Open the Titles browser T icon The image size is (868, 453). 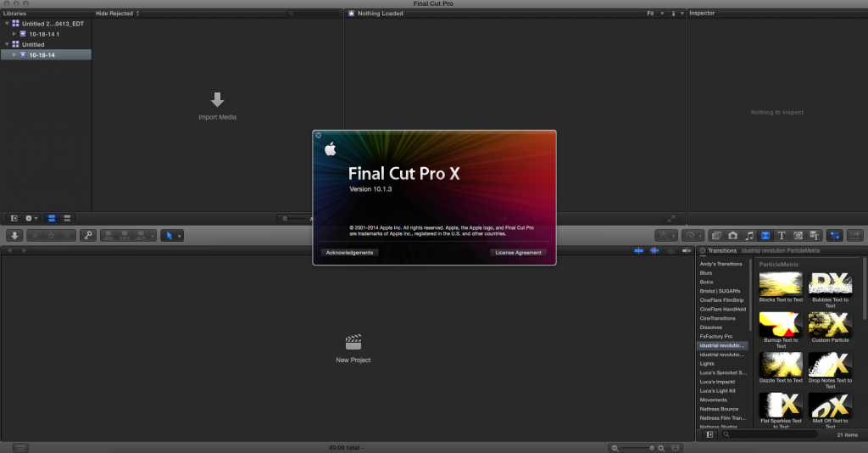pyautogui.click(x=782, y=235)
